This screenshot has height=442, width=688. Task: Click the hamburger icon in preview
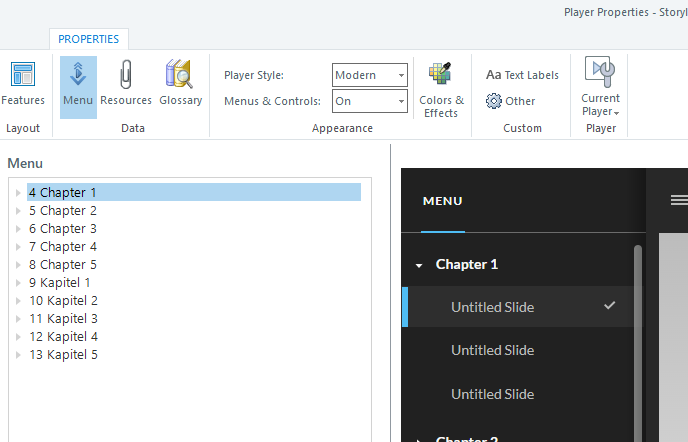[x=679, y=200]
